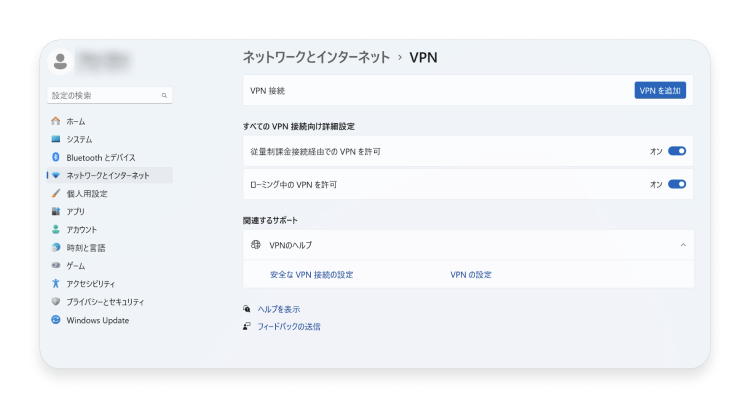Click the プライバシーとセキュリティ shield icon
This screenshot has height=409, width=750.
coord(55,301)
